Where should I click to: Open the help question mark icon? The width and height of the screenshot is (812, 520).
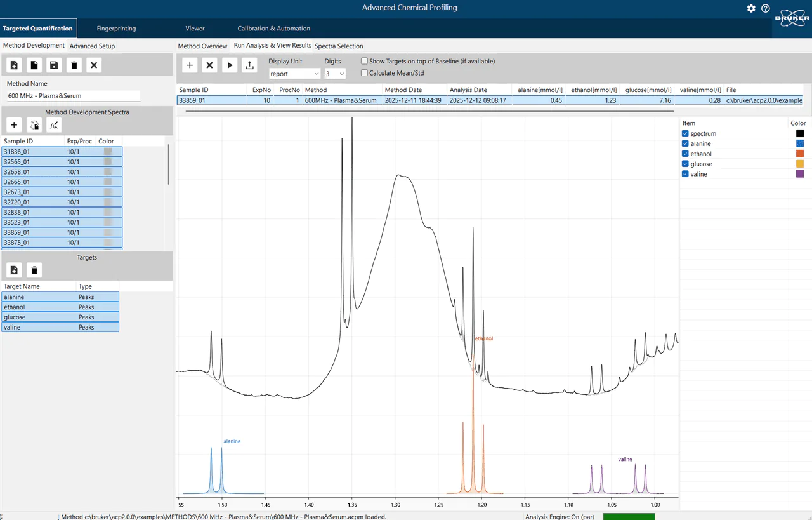(x=766, y=8)
